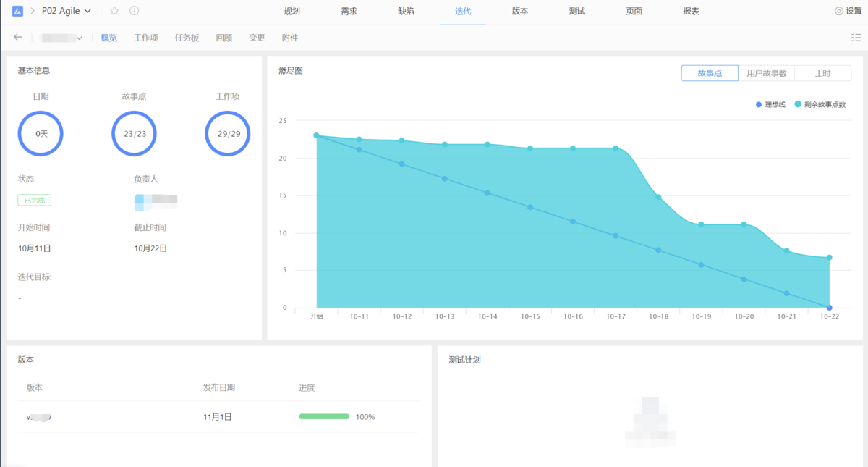Open the 回顾 tab

pyautogui.click(x=224, y=37)
